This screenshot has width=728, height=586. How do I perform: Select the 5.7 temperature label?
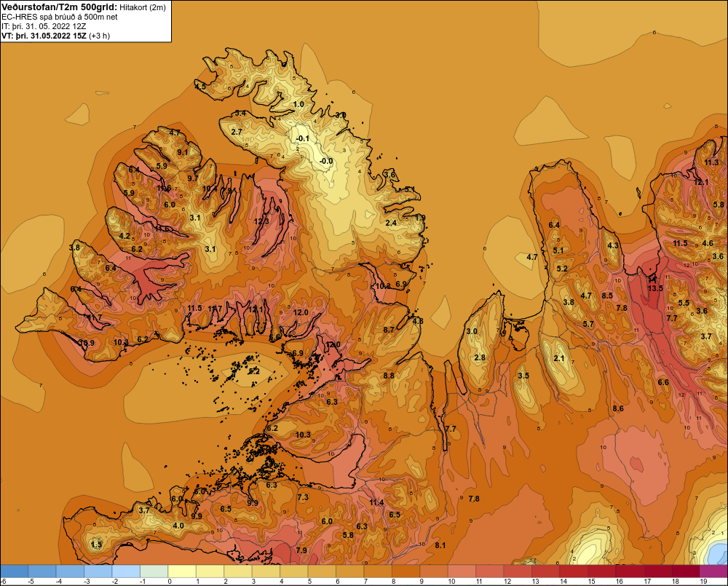(588, 324)
